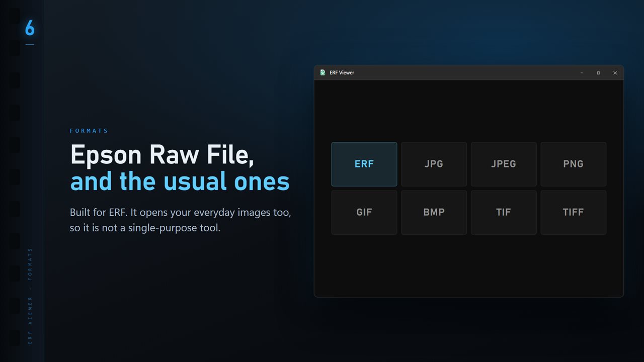Choose the JPG format tile
644x362 pixels.
434,164
